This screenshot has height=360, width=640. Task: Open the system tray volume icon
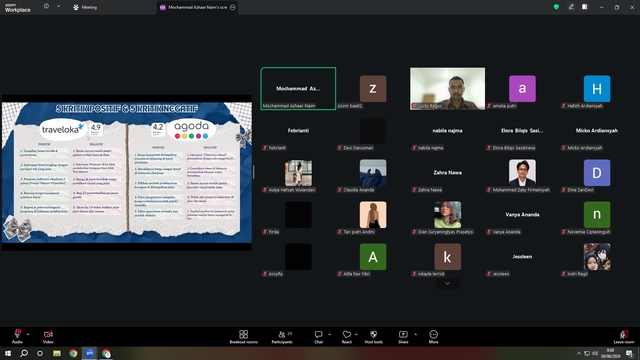[595, 353]
